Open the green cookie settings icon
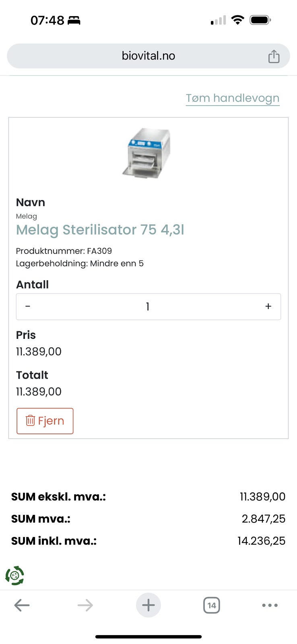297x644 pixels. pos(15,576)
